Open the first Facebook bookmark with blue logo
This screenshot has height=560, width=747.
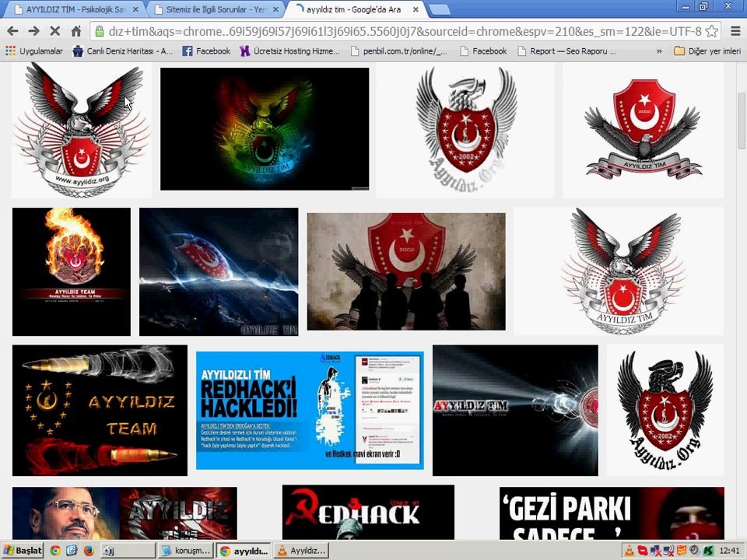(x=206, y=51)
